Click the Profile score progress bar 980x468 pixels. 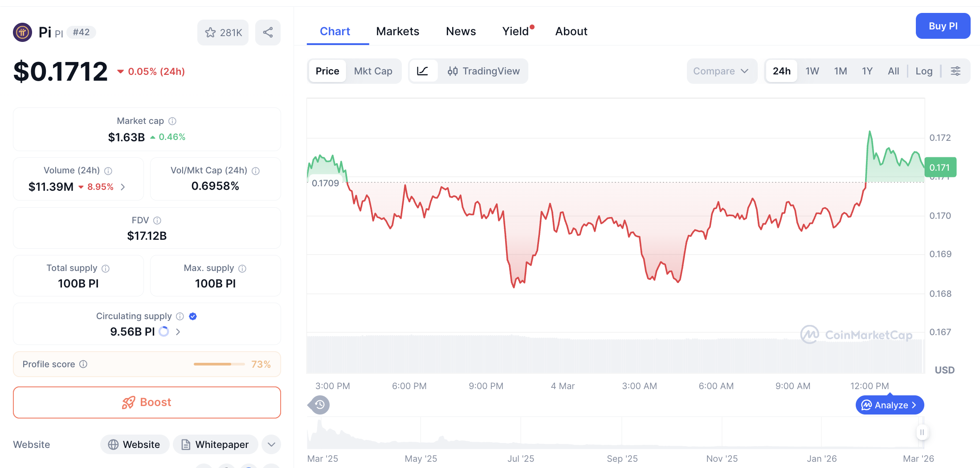pyautogui.click(x=219, y=364)
